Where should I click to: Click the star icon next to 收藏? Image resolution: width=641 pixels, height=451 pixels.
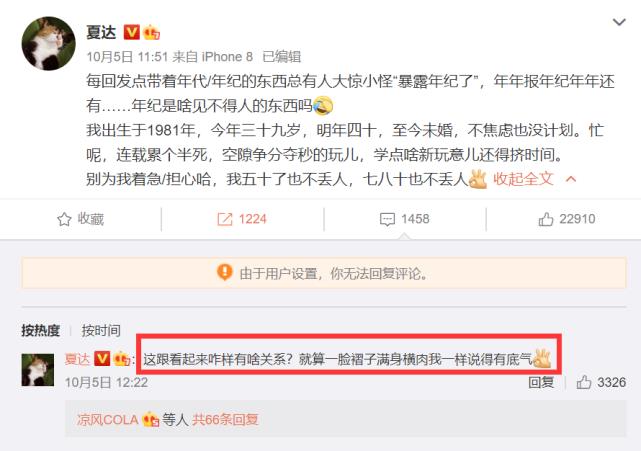click(64, 219)
